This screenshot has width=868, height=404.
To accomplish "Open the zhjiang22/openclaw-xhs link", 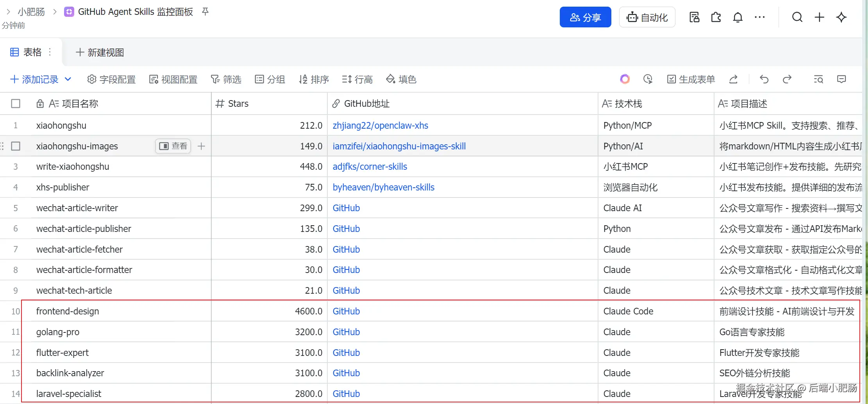I will [380, 126].
